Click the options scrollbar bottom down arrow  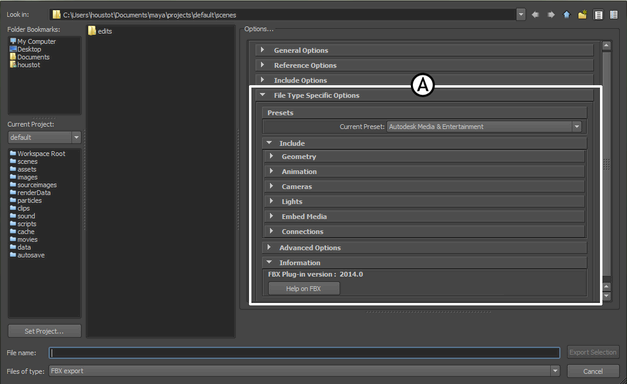coord(606,296)
